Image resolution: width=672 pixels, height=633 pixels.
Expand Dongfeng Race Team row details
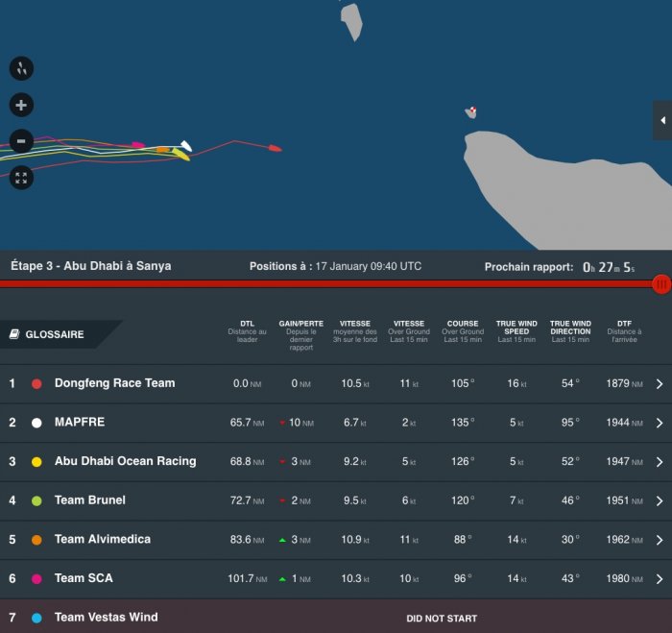[x=660, y=384]
